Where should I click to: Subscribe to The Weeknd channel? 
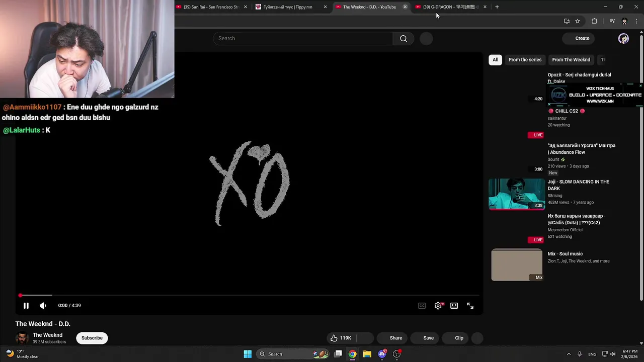(x=92, y=338)
